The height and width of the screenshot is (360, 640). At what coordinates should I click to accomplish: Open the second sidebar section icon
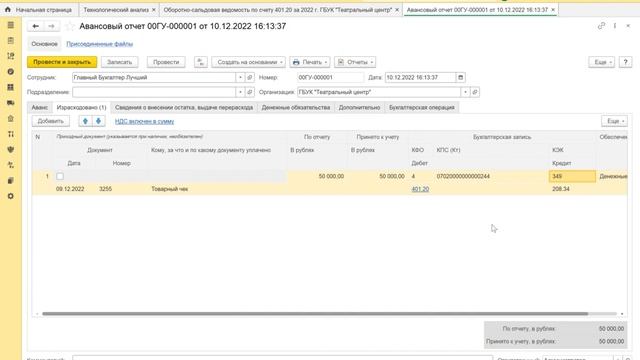point(11,40)
